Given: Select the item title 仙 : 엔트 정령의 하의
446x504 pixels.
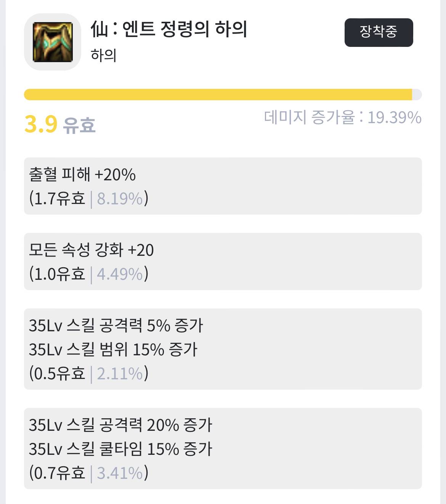Looking at the screenshot, I should [169, 29].
